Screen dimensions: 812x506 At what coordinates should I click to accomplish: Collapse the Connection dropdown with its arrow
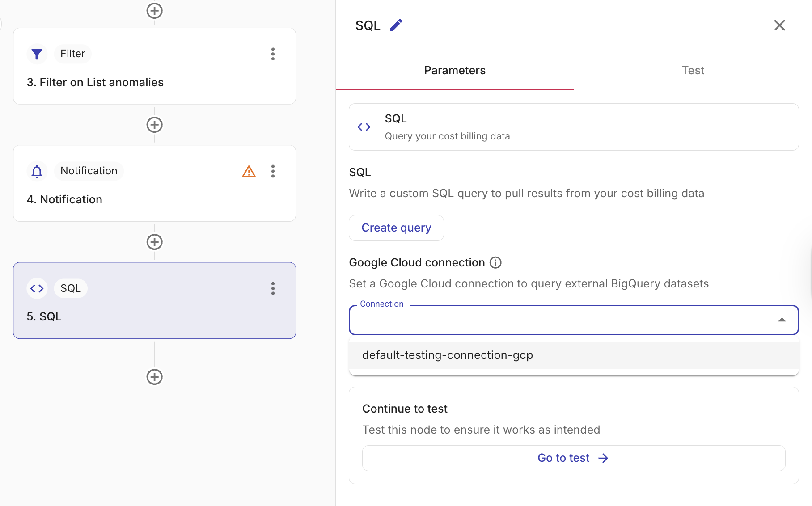click(782, 320)
